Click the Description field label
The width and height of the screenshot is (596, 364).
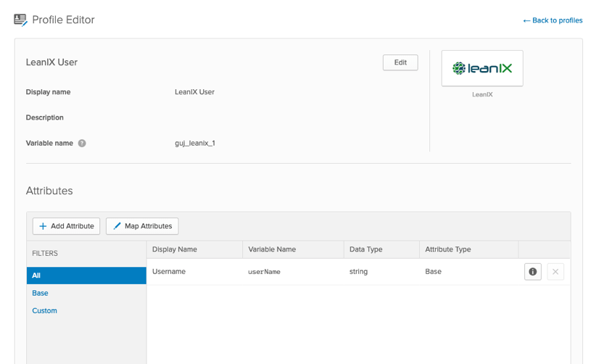coord(44,117)
